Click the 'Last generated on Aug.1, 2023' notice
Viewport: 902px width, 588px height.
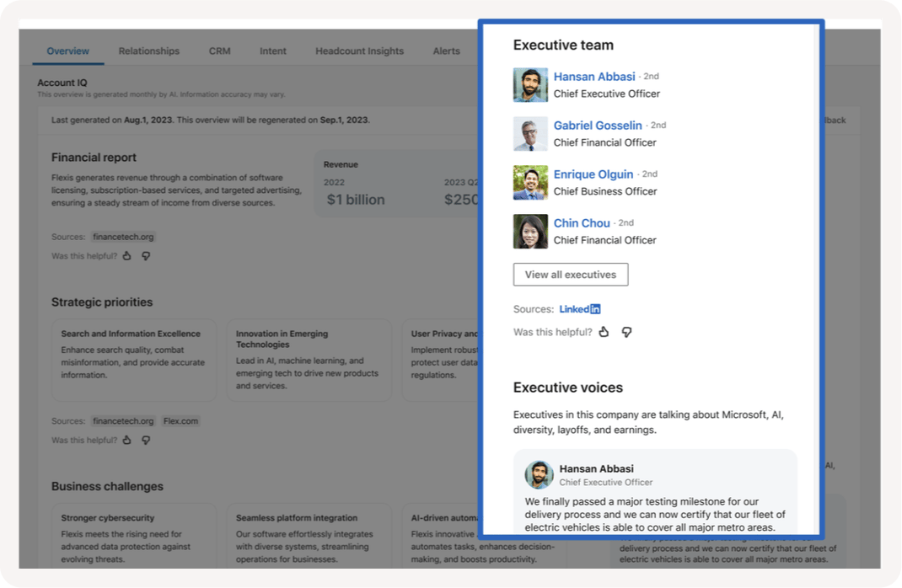(x=211, y=120)
